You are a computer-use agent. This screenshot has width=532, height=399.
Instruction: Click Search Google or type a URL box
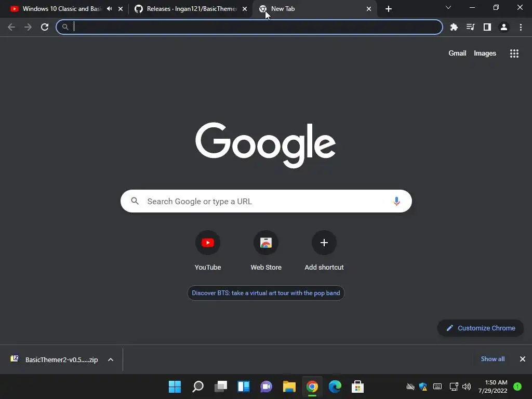(x=266, y=201)
